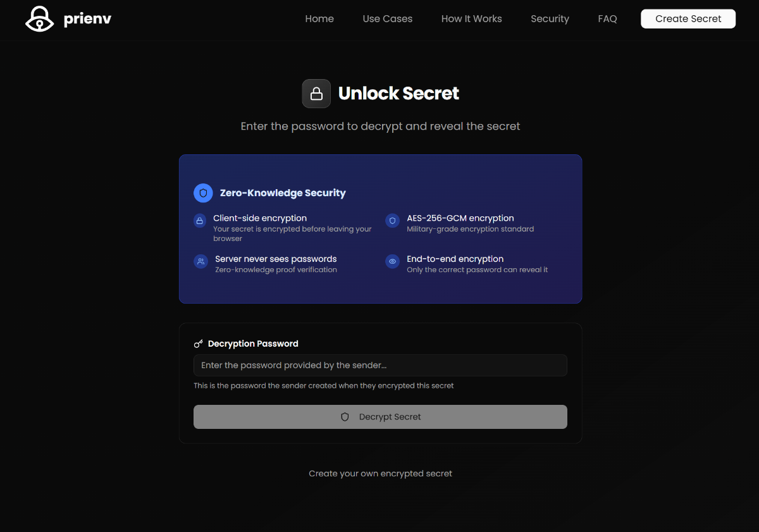Click the Client-side encryption lock icon
759x532 pixels.
(x=200, y=221)
